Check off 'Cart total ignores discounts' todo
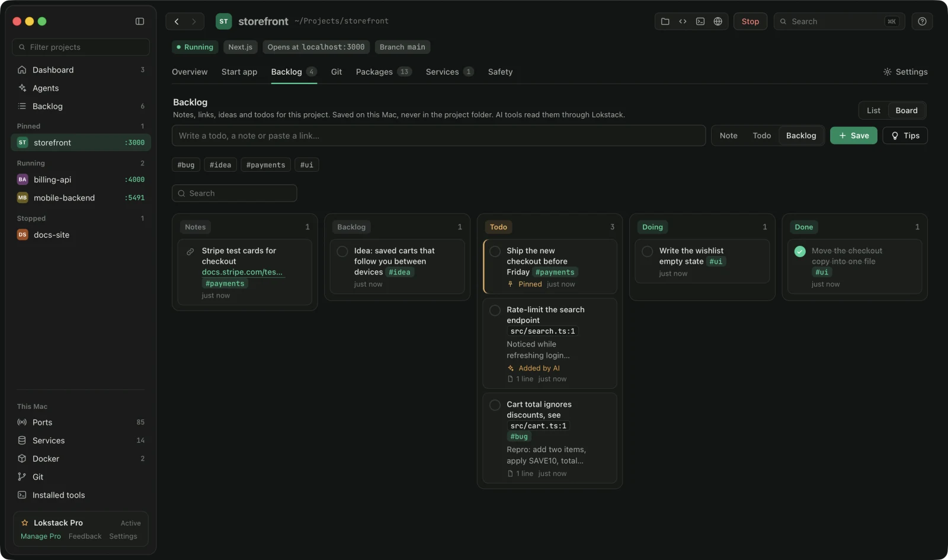The width and height of the screenshot is (948, 560). [495, 405]
